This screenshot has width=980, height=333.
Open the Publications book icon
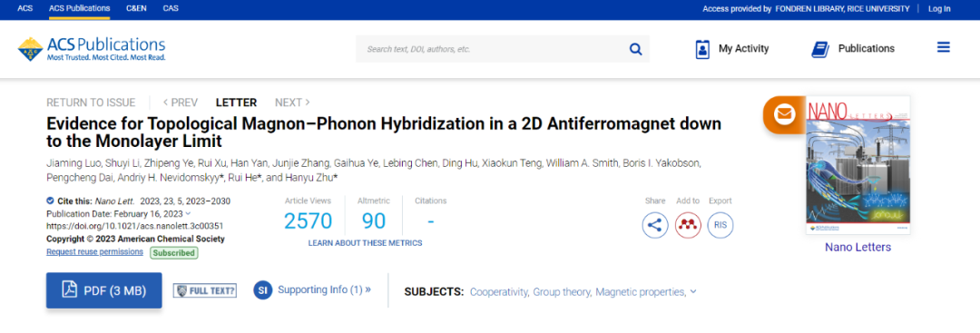click(x=820, y=49)
